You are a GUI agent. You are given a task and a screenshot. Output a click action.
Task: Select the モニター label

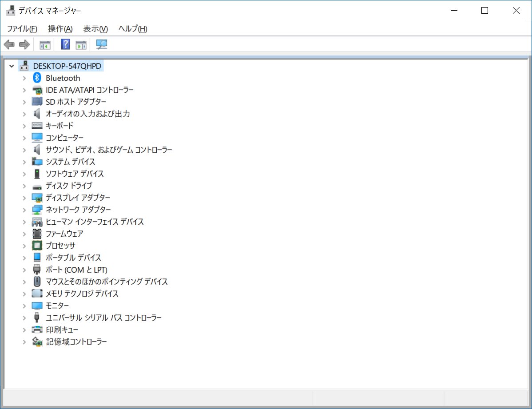point(57,306)
